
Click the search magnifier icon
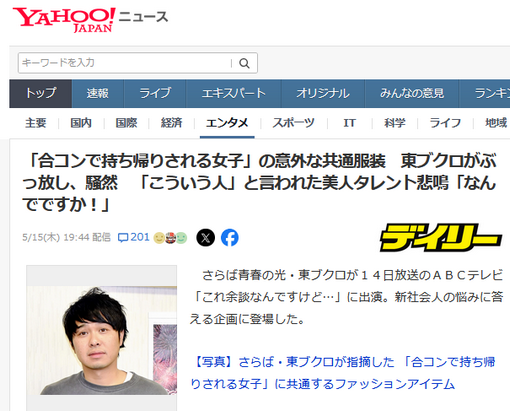pos(244,63)
